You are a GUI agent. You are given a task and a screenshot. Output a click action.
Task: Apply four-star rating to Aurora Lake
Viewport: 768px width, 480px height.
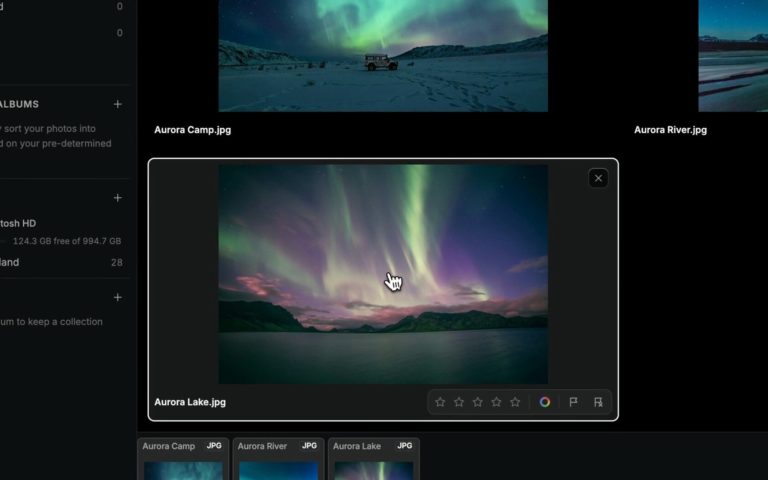pos(496,402)
